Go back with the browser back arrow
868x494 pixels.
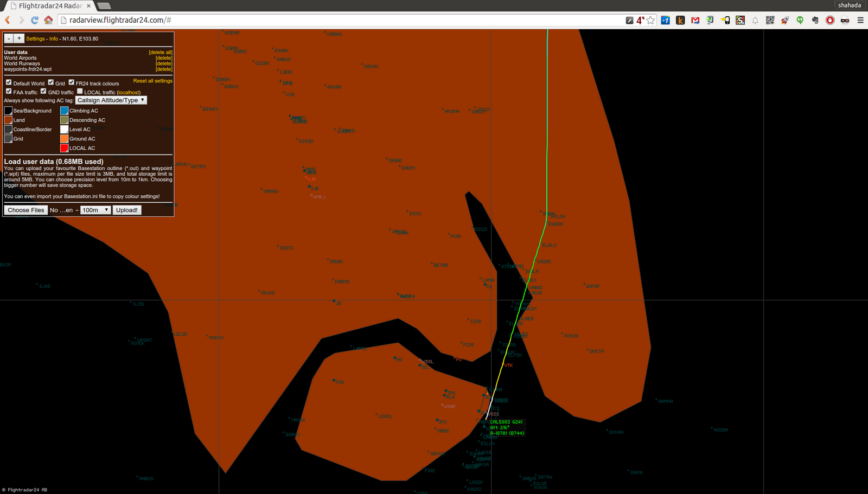click(8, 20)
